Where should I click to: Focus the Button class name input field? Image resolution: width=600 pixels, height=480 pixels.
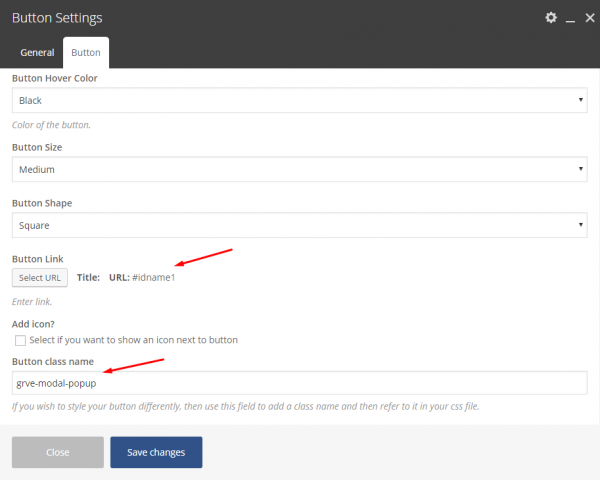click(299, 383)
